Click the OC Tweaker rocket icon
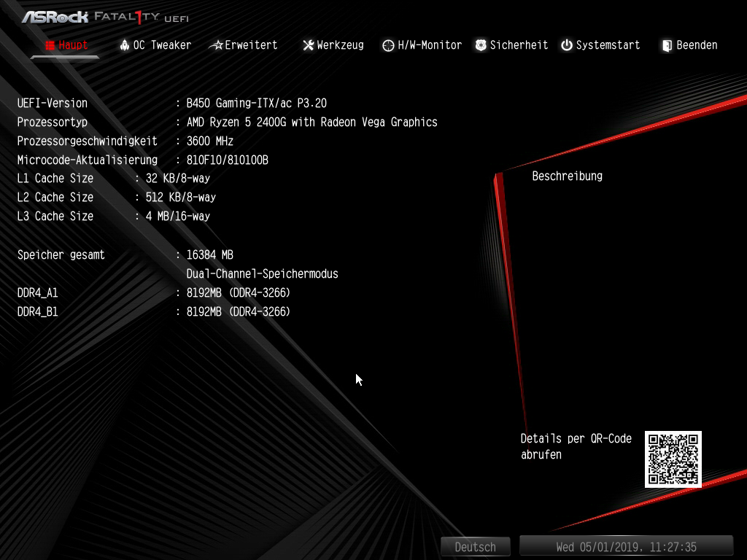This screenshot has width=747, height=560. (124, 45)
